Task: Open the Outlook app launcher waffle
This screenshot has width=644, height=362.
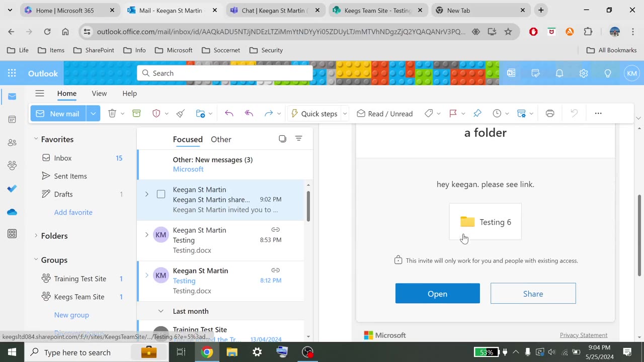Action: coord(12,73)
